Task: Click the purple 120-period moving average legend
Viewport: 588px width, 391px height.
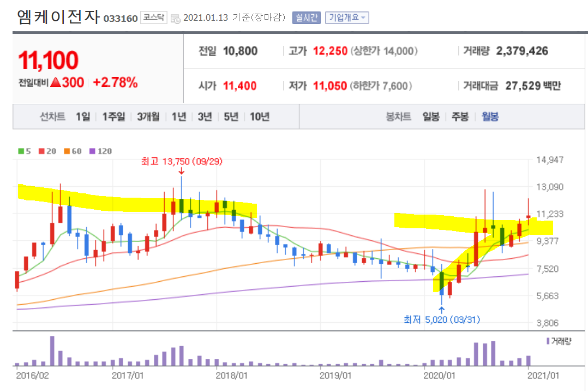Action: 100,151
